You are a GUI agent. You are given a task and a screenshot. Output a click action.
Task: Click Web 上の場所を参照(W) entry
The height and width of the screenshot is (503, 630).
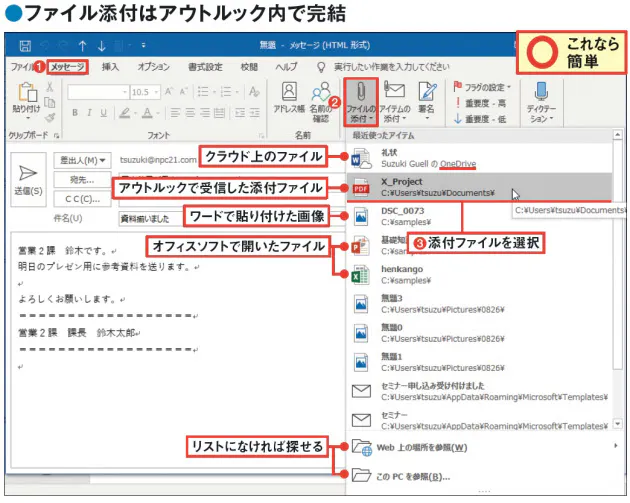pos(484,447)
